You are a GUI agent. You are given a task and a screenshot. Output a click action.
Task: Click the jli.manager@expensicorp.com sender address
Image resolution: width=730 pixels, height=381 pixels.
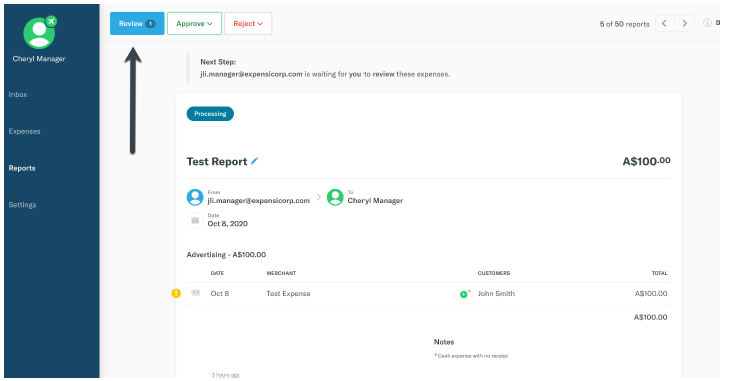click(259, 201)
